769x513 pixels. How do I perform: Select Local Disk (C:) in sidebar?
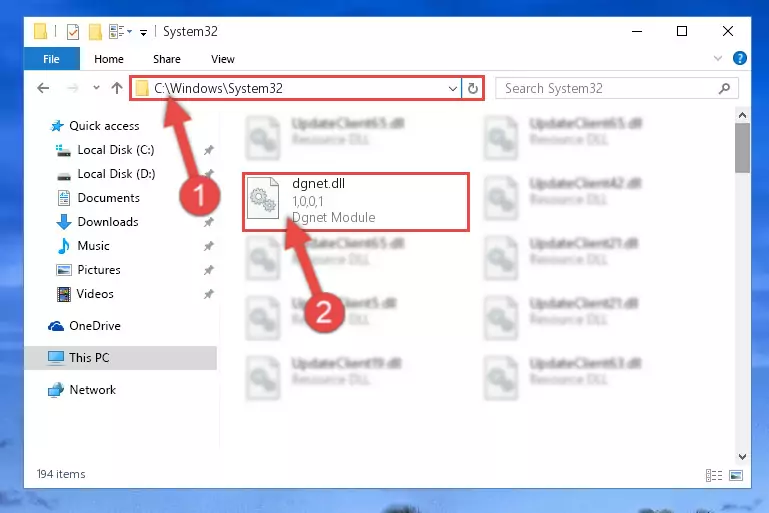pos(116,150)
